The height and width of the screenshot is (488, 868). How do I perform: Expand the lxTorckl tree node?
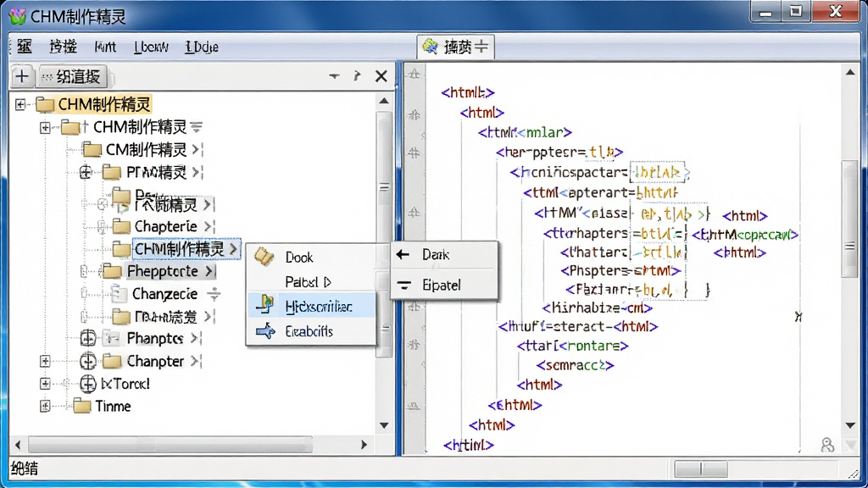[46, 384]
